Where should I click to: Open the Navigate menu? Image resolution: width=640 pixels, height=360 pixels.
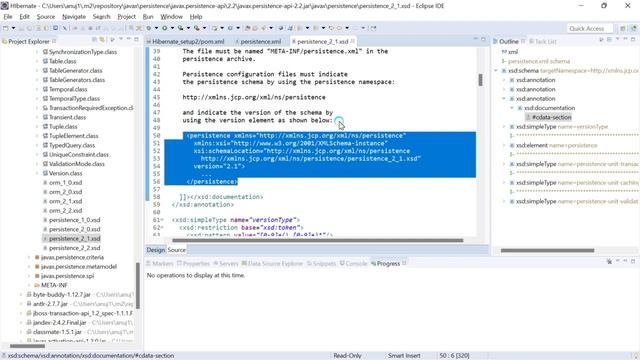pos(74,17)
